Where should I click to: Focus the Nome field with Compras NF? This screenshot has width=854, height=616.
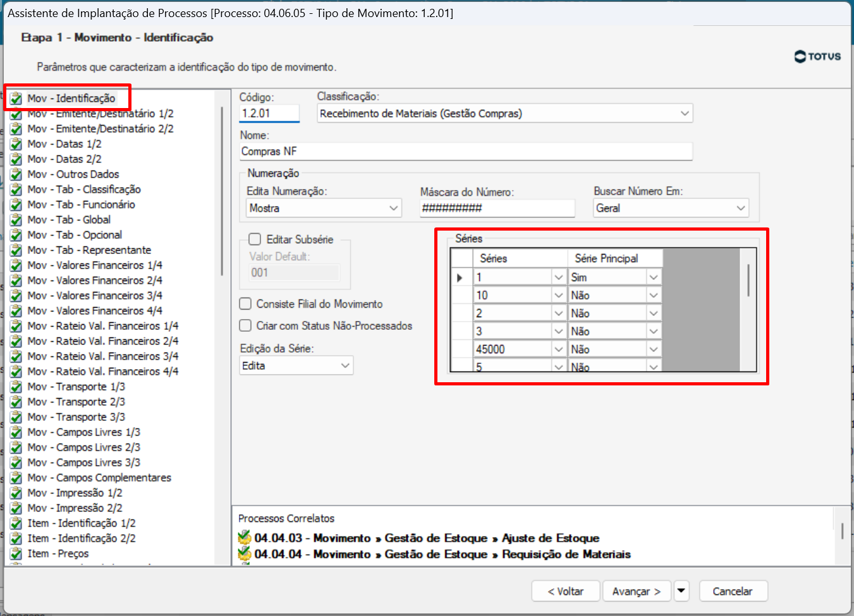click(466, 151)
